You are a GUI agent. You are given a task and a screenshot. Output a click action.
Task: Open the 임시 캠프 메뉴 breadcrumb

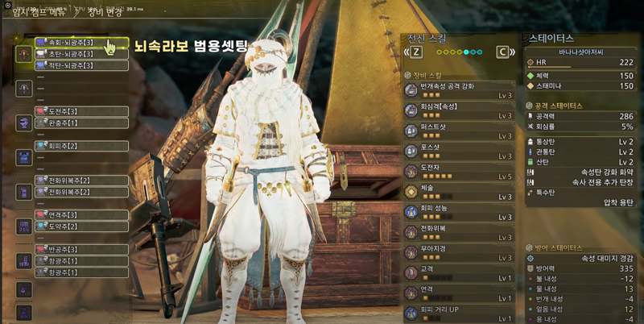tap(39, 12)
